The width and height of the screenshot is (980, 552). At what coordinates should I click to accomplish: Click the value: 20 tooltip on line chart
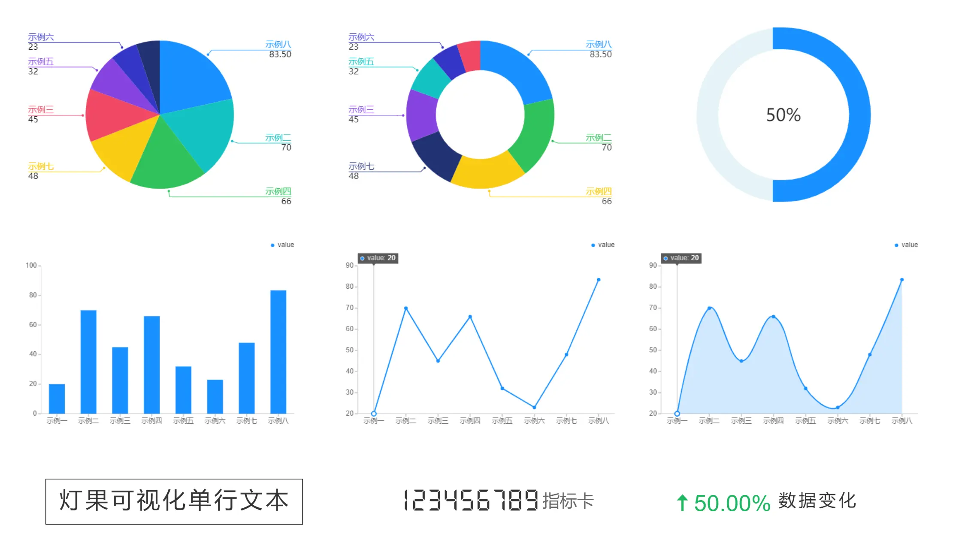[378, 258]
